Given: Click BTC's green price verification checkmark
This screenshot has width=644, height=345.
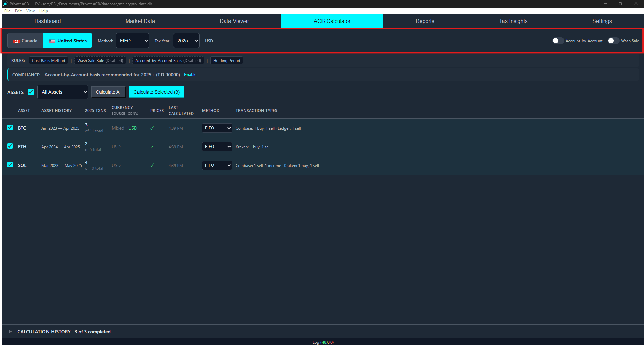Looking at the screenshot, I should coord(152,128).
